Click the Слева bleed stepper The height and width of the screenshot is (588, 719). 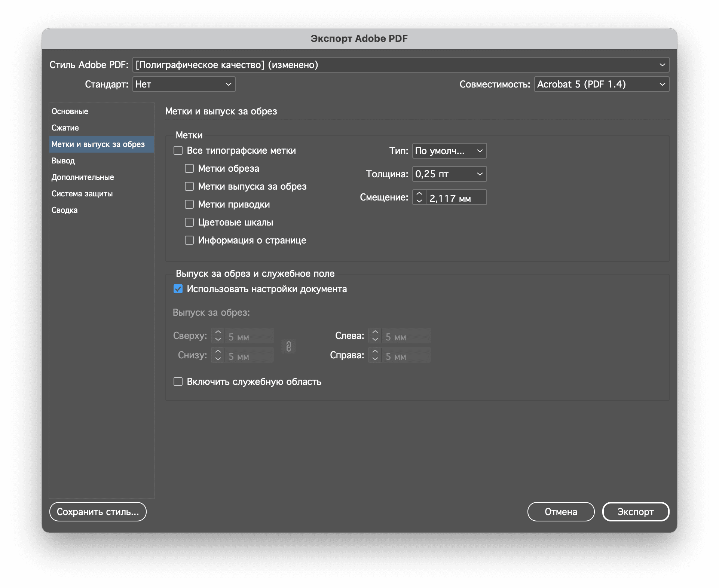point(375,336)
